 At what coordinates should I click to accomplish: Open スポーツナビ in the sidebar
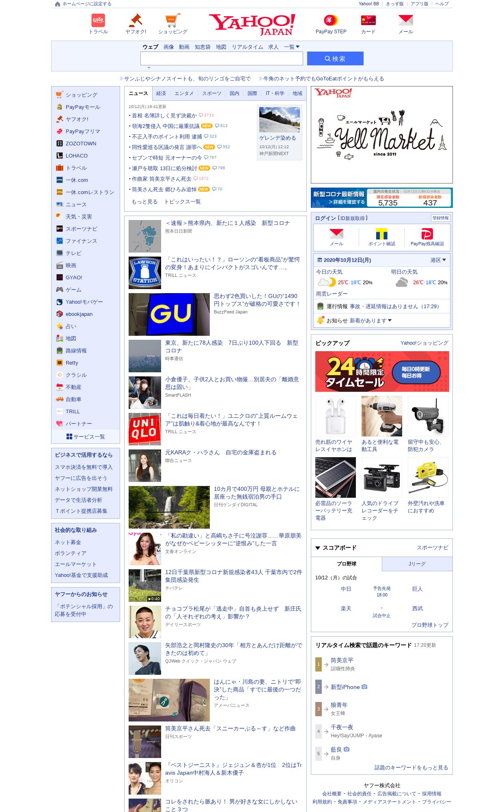[81, 229]
